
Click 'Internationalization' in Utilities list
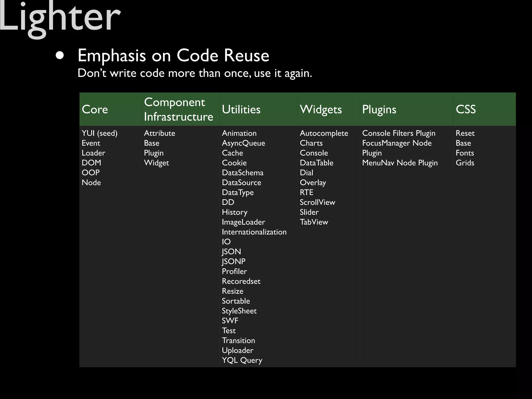coord(254,232)
